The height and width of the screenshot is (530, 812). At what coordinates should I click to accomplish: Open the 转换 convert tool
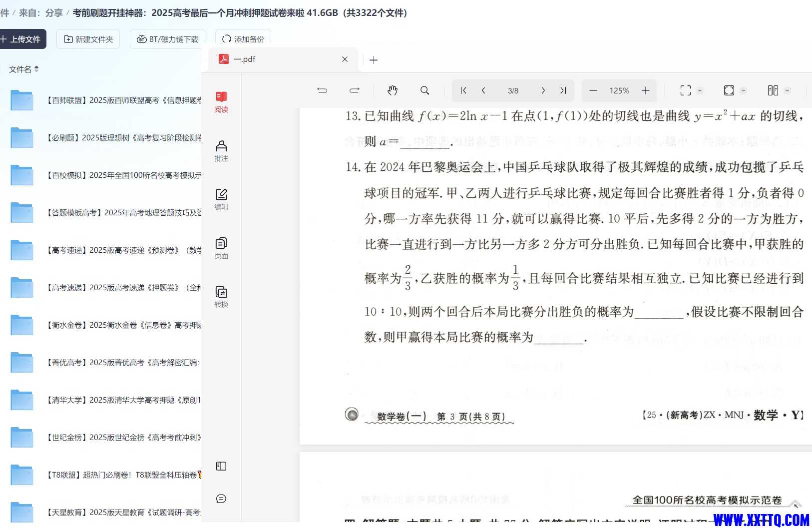point(221,297)
